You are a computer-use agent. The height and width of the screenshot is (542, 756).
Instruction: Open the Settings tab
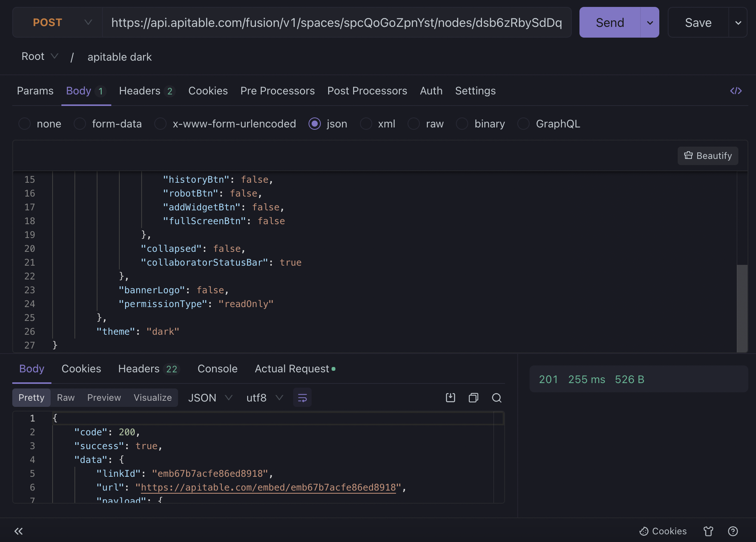click(x=475, y=91)
